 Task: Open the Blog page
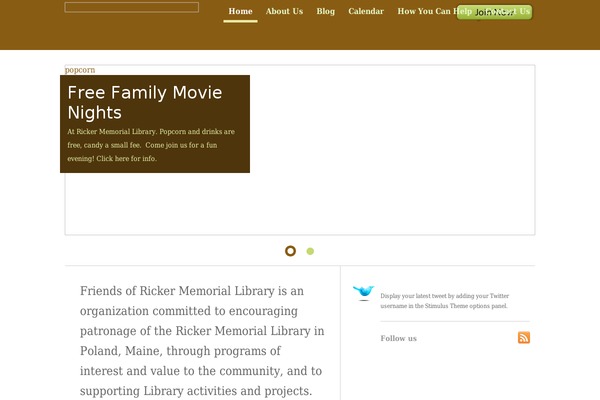(x=326, y=11)
